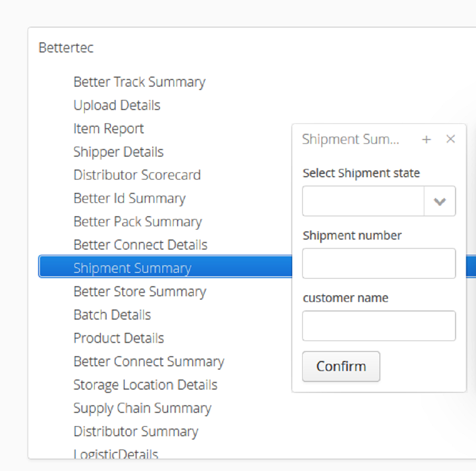Click the Shipment state combo box field
The height and width of the screenshot is (471, 476).
(x=363, y=201)
